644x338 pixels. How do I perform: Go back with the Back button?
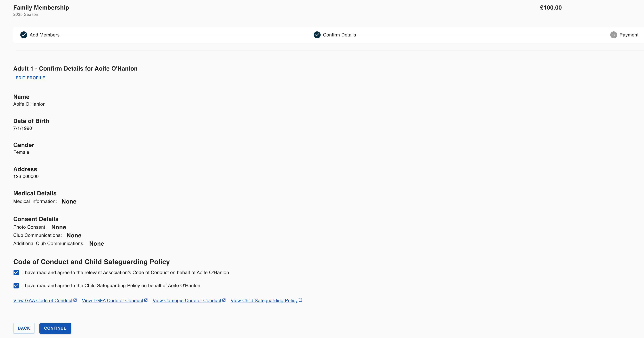click(24, 328)
